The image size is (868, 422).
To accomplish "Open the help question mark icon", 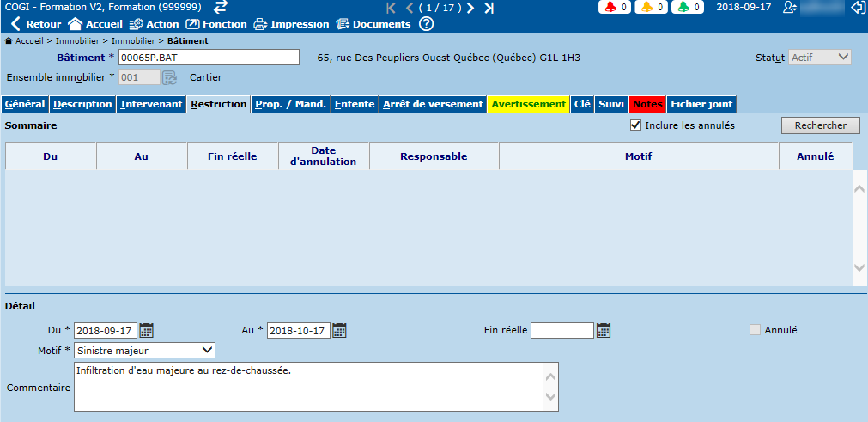I will pyautogui.click(x=426, y=24).
